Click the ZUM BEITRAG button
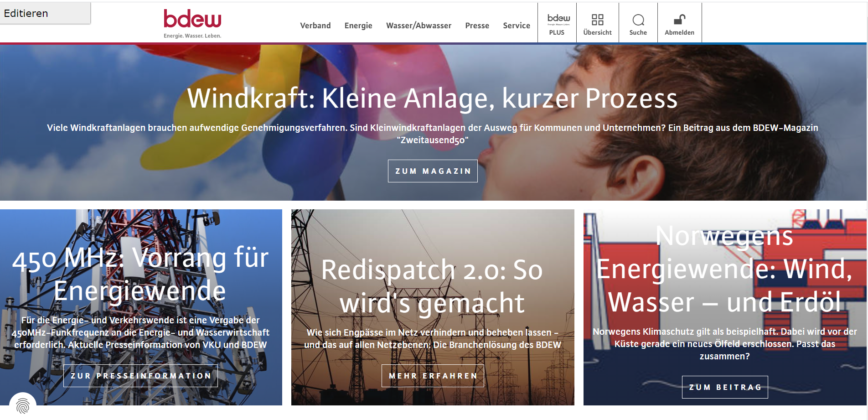The height and width of the screenshot is (420, 868). point(725,387)
